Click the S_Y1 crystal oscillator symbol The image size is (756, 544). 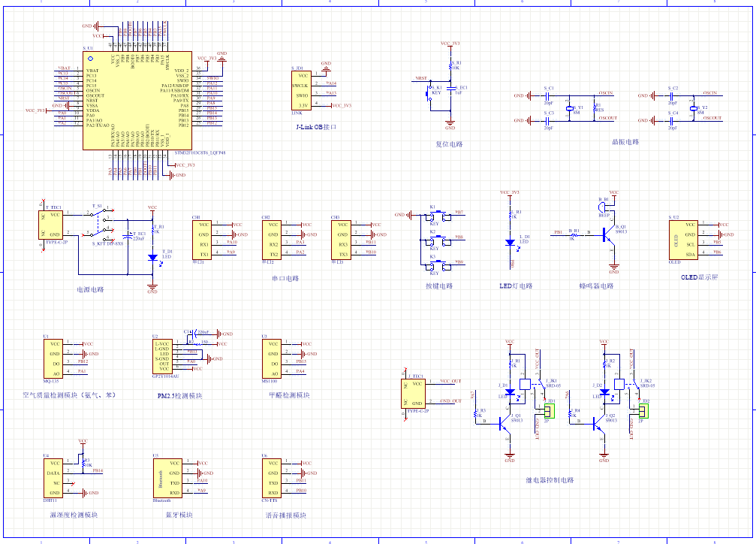click(x=568, y=108)
